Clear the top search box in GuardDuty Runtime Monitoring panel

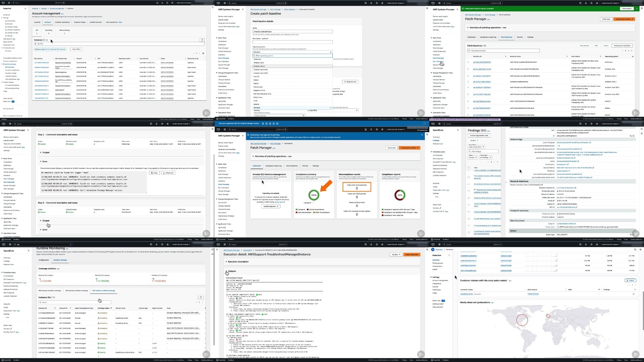pyautogui.click(x=70, y=244)
